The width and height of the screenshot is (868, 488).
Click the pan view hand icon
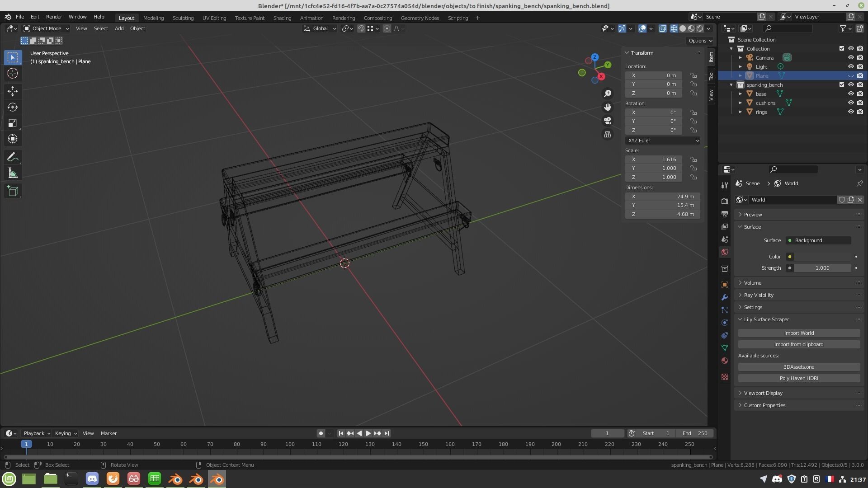608,107
